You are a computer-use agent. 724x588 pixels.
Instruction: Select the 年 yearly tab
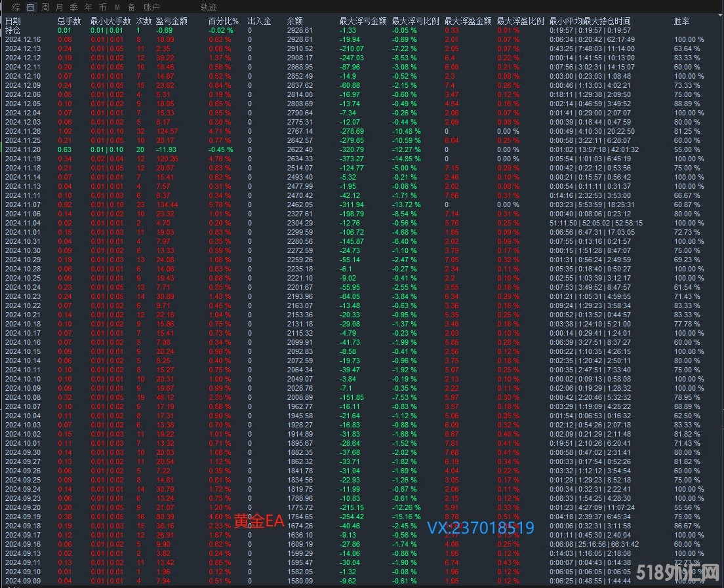pos(88,7)
